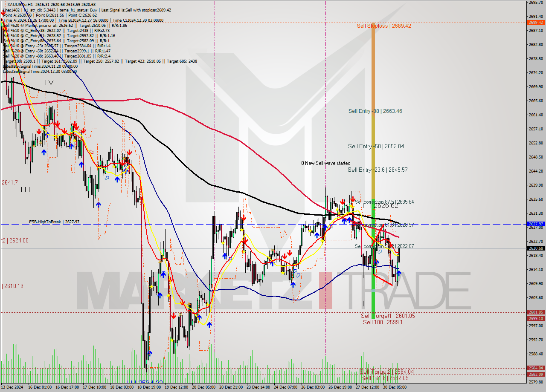The width and height of the screenshot is (546, 392).
Task: Click the '2610.19' level label on the left
Action: coord(13,286)
